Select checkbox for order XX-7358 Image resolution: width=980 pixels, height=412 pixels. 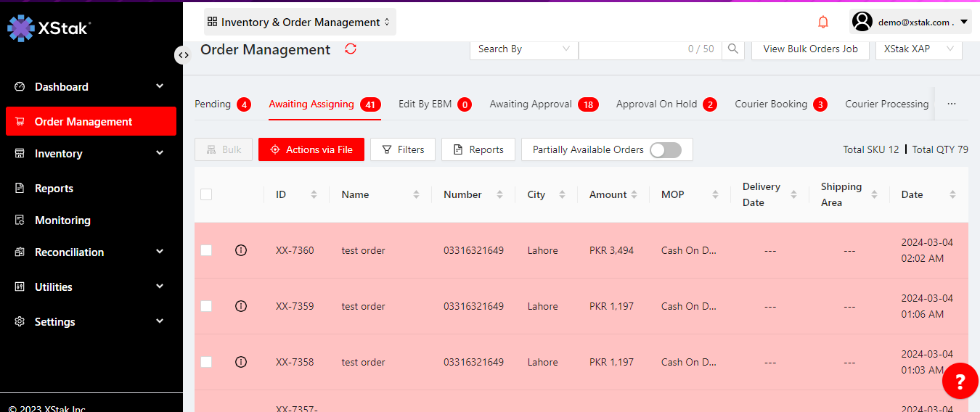[x=206, y=362]
